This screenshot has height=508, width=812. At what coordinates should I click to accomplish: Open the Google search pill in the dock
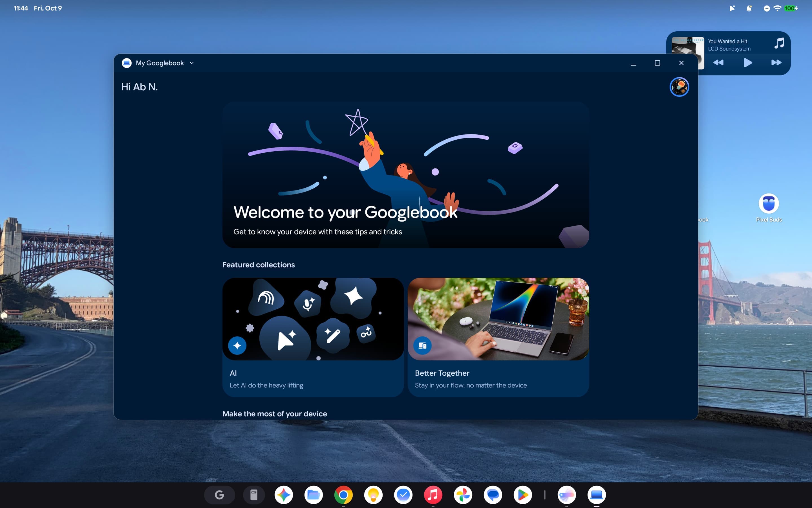click(x=219, y=494)
